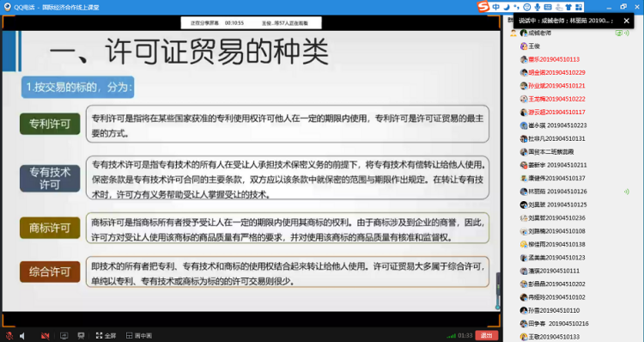
Task: Click the Sogou S logo icon
Action: (x=483, y=7)
